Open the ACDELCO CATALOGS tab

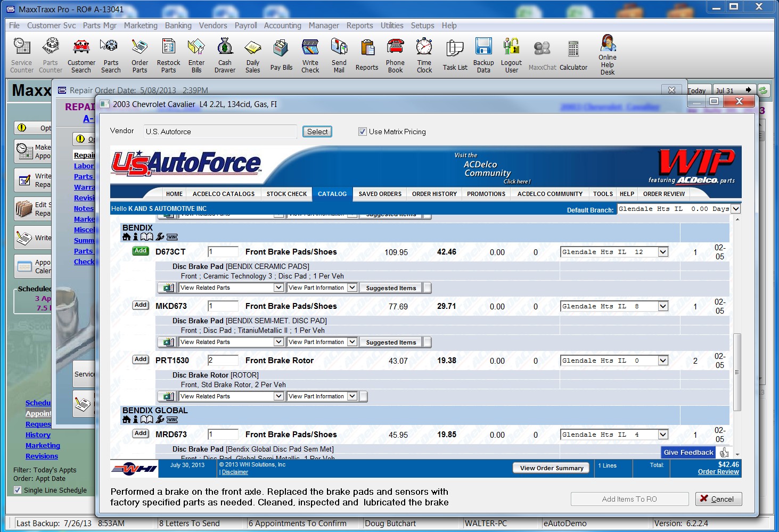224,194
